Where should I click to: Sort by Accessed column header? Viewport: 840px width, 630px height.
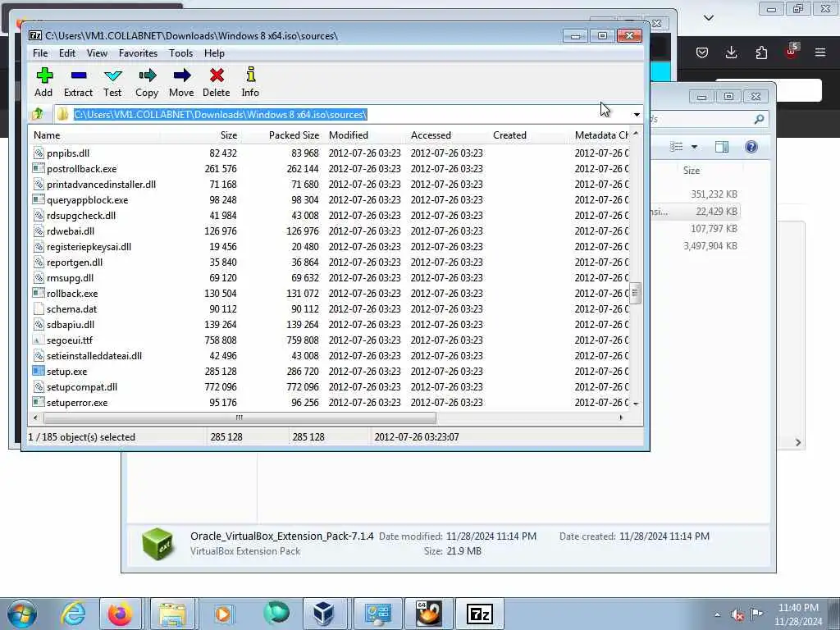[x=447, y=135]
